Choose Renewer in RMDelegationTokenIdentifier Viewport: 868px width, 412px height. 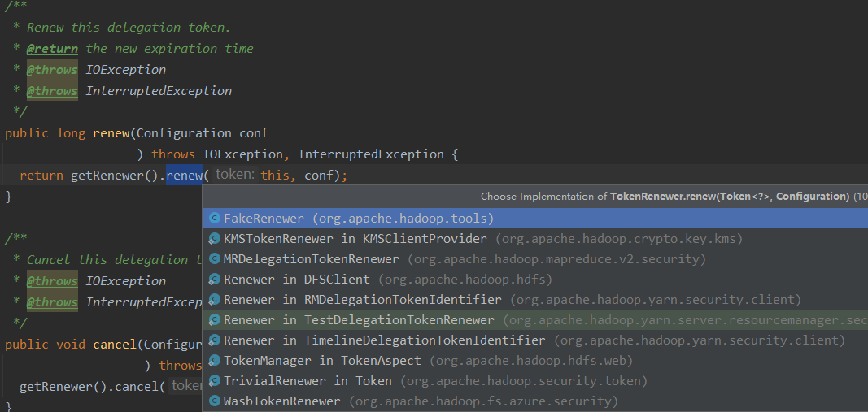535,300
